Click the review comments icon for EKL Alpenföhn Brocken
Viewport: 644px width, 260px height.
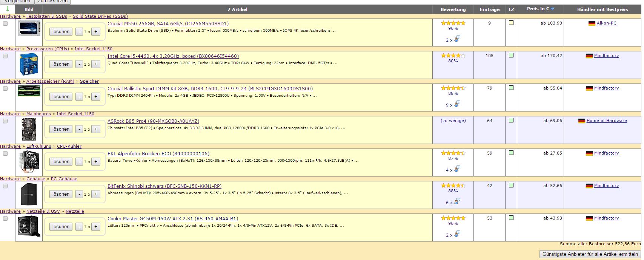tap(457, 169)
